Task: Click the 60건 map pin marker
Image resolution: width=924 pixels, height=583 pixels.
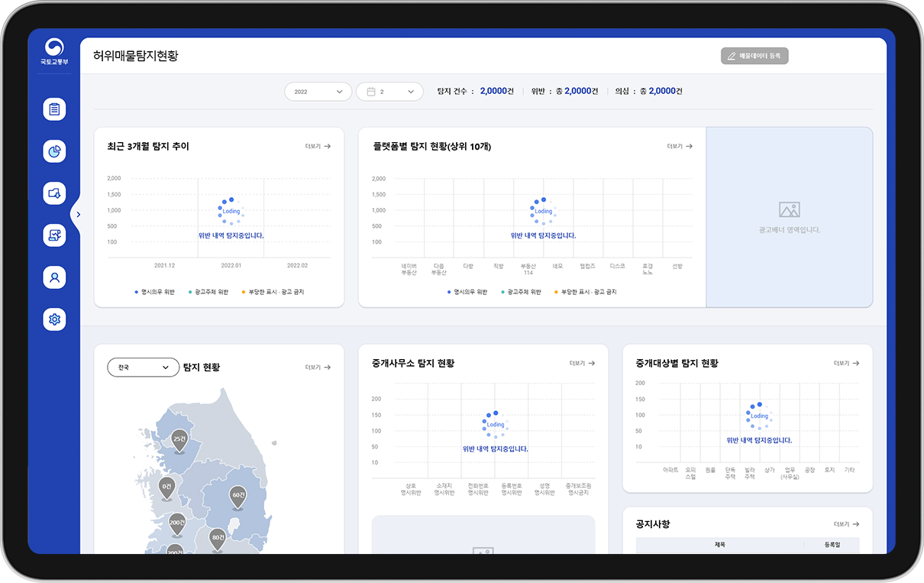Action: (x=238, y=496)
